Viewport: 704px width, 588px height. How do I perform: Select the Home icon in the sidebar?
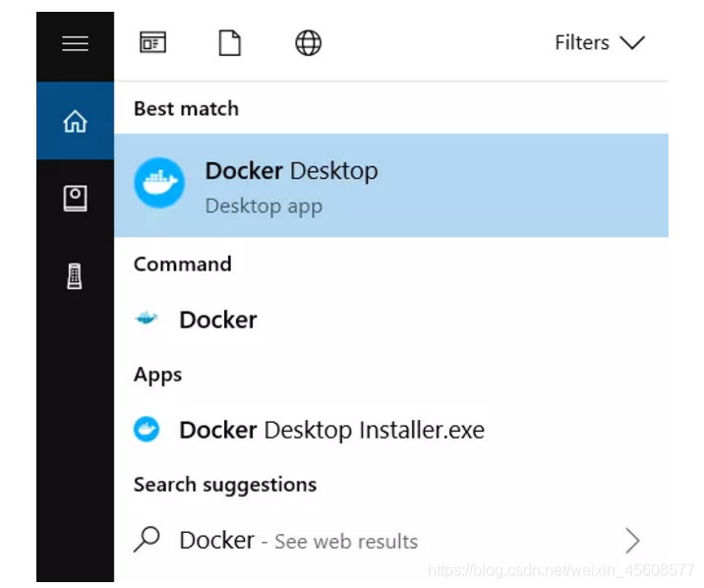pyautogui.click(x=75, y=121)
